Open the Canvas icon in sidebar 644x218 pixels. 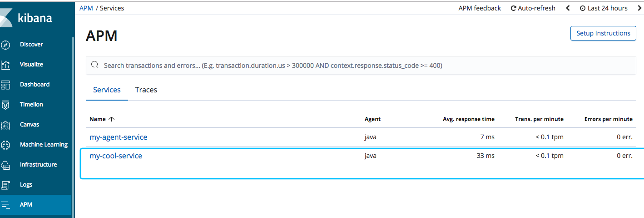(x=5, y=125)
